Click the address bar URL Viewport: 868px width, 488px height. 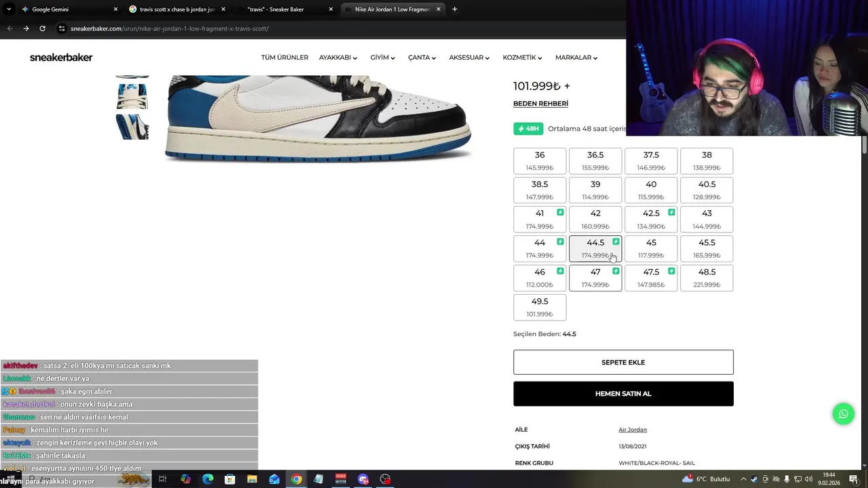point(170,28)
